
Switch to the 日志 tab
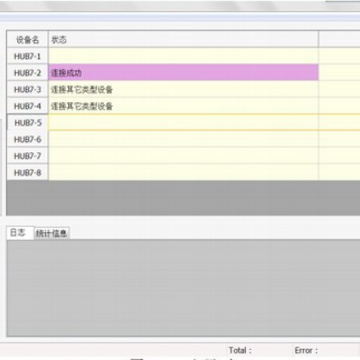pyautogui.click(x=20, y=233)
